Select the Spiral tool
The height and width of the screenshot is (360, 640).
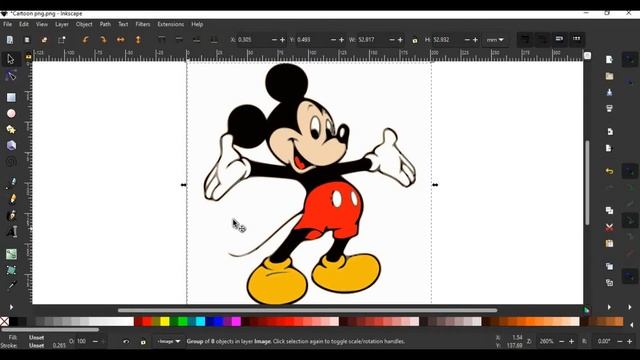11,162
